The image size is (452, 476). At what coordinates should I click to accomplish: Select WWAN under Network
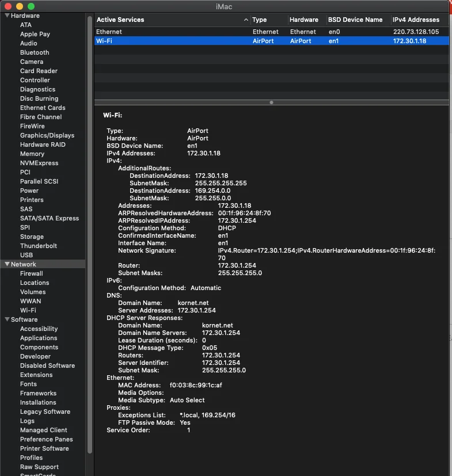[31, 301]
